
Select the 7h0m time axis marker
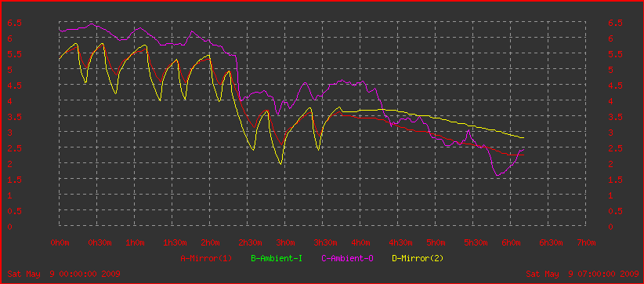tap(586, 242)
